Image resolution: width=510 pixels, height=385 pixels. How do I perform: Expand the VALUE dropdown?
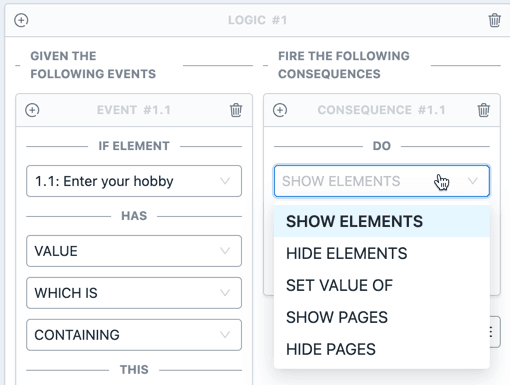[134, 251]
